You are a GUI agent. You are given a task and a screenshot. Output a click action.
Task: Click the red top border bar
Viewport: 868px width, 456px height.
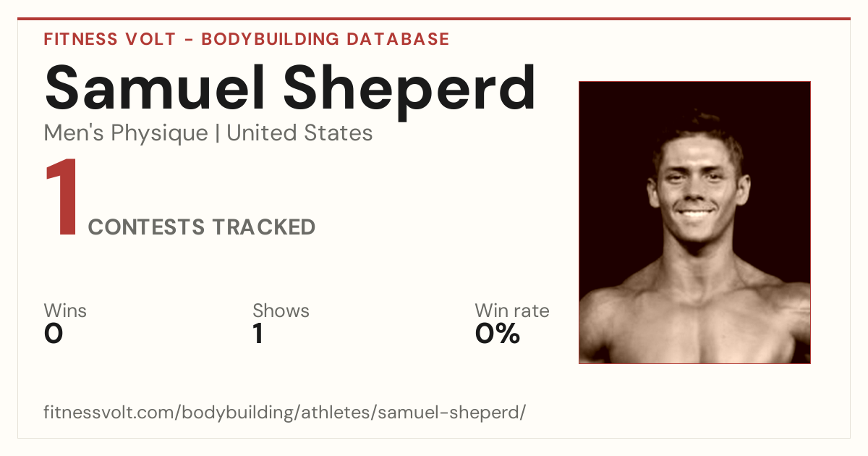434,19
